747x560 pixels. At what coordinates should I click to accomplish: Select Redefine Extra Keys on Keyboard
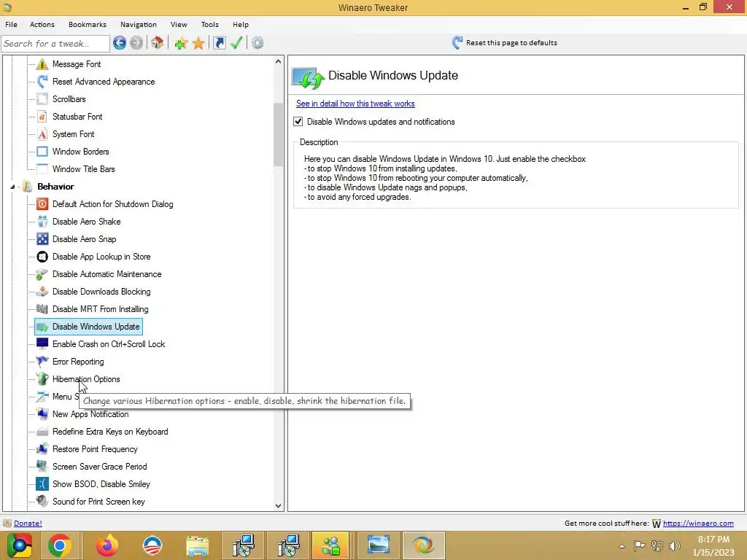click(110, 432)
